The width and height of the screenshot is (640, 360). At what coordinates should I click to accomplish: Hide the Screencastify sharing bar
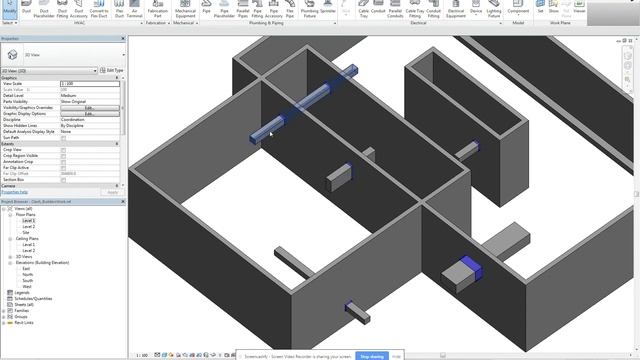(396, 356)
